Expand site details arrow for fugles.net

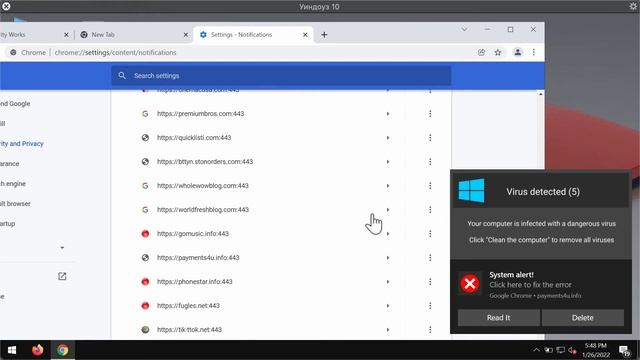click(388, 306)
